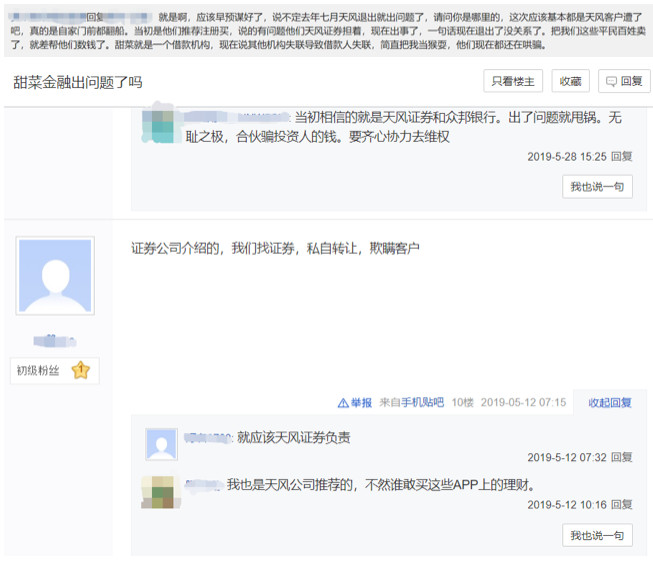
Task: Click blurred username before 就应该天风证券负责
Action: tap(207, 438)
